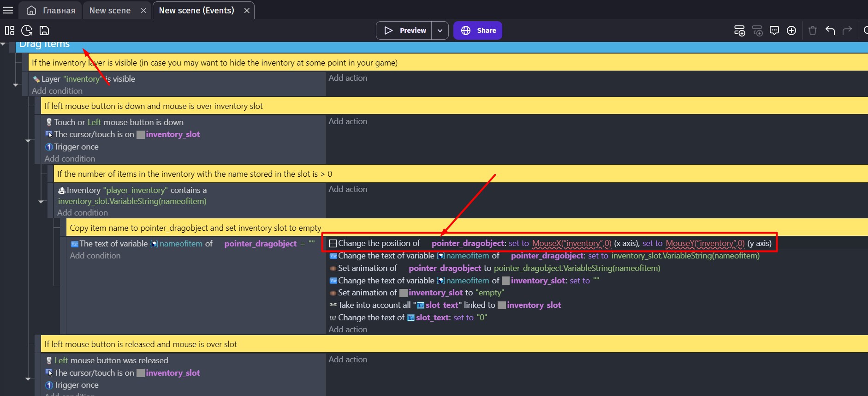Open the version history icon

coord(27,30)
